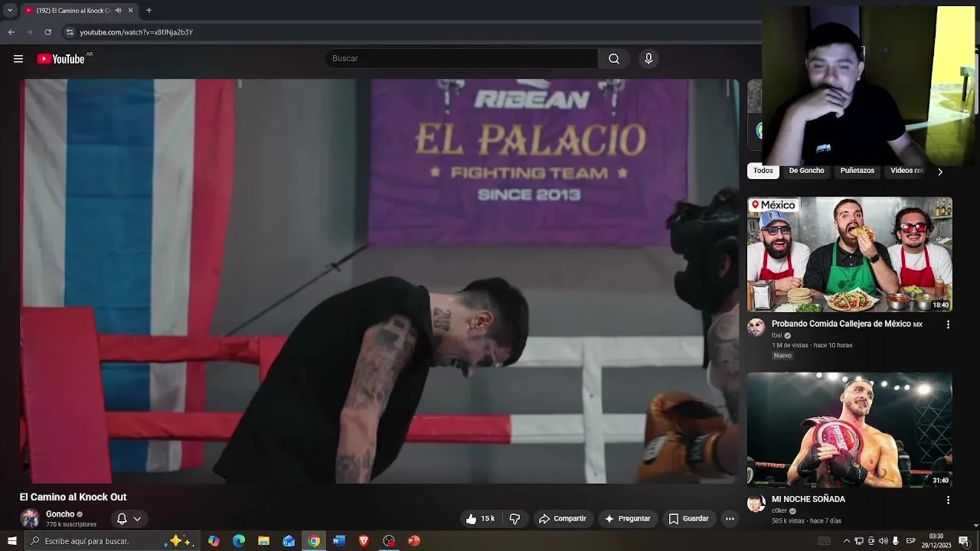
Task: Click the Windows taskbar search box
Action: [x=113, y=541]
